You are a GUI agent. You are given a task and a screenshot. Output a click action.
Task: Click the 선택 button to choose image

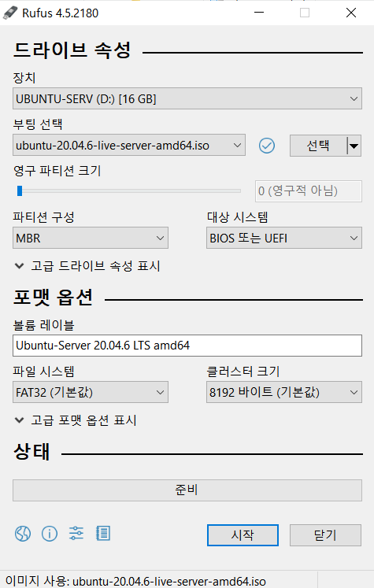(x=318, y=146)
